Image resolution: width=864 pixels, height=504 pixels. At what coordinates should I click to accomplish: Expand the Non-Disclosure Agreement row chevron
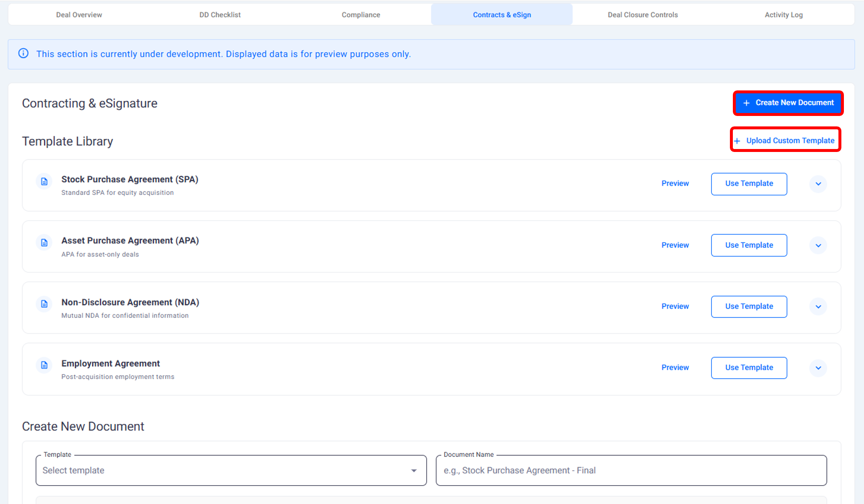pos(818,306)
